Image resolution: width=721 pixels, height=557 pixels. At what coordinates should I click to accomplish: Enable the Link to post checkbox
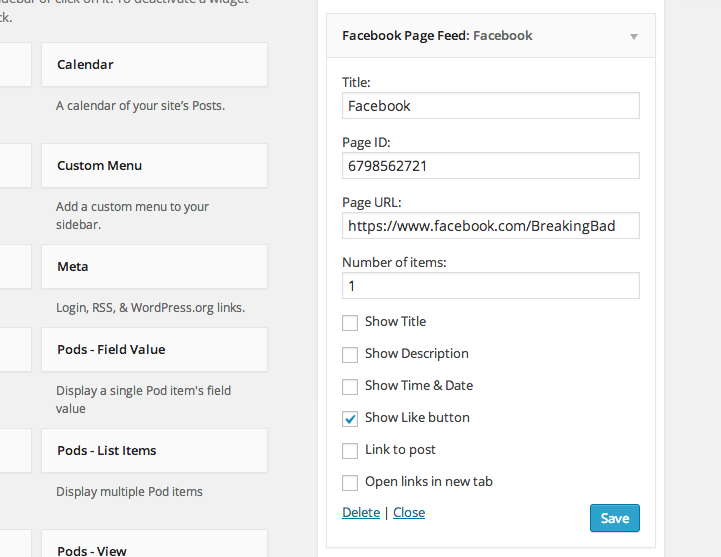[x=350, y=451]
